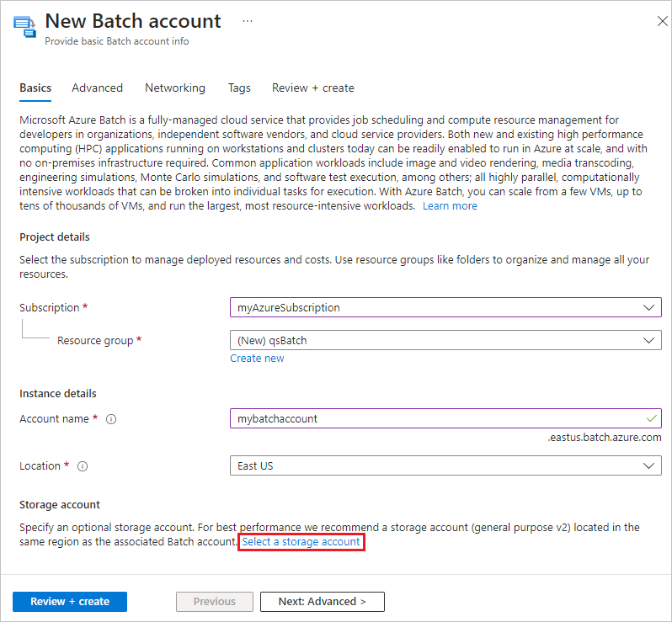Click Select a storage account link

(301, 542)
